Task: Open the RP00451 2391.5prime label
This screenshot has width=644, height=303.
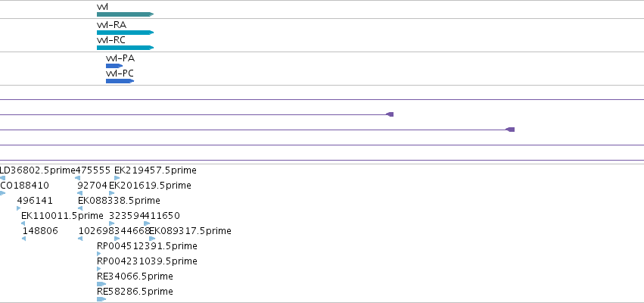Action: [147, 246]
